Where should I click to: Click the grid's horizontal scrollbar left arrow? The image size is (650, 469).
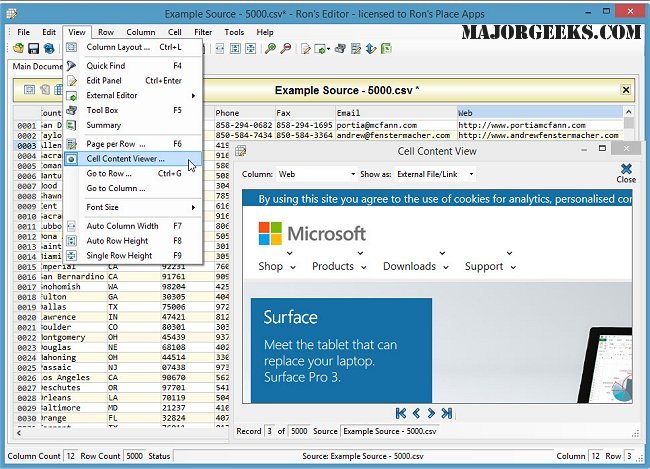pyautogui.click(x=19, y=433)
